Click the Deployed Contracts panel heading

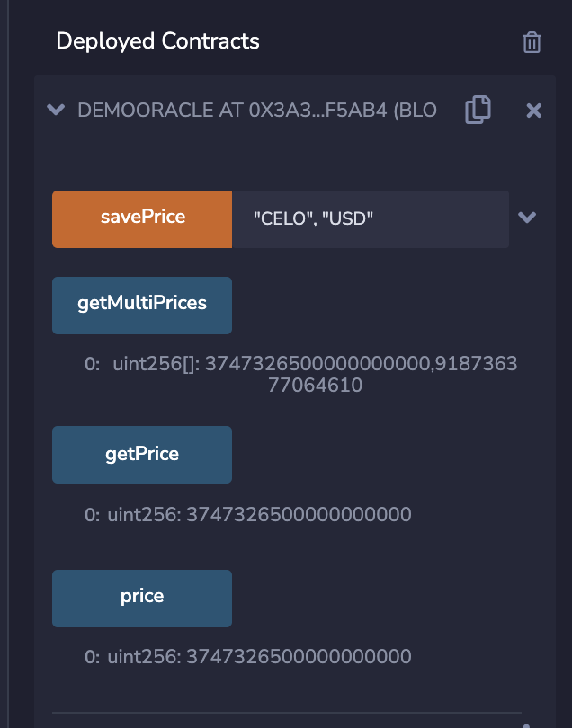[157, 41]
